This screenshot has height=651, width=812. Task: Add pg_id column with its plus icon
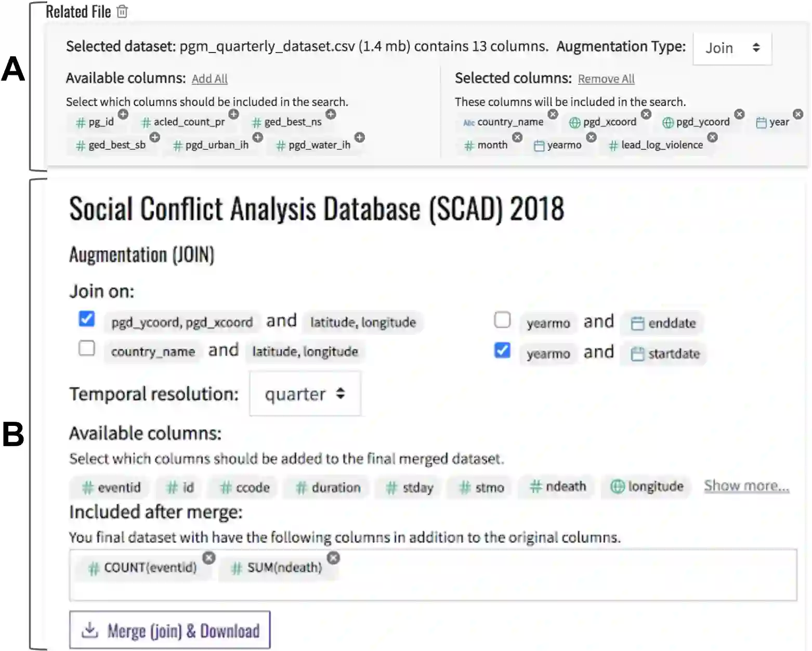(x=123, y=114)
